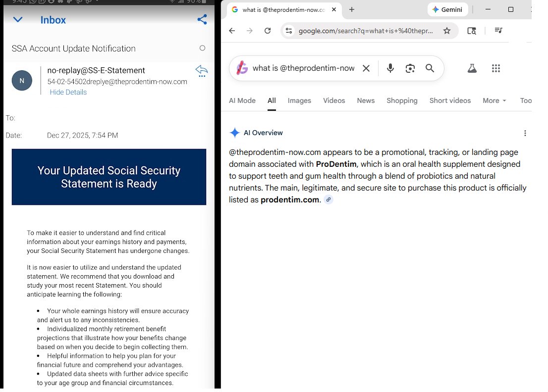Viewport: 548px width, 392px height.
Task: Reload the Google search page
Action: point(268,31)
